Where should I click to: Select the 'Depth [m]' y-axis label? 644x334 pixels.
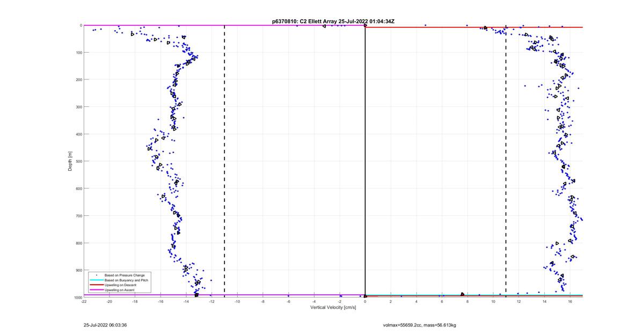70,161
